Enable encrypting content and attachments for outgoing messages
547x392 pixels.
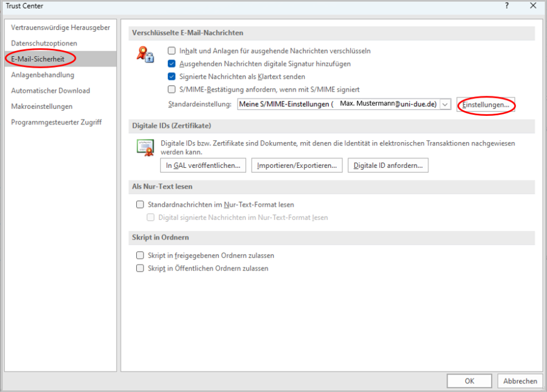pos(171,51)
